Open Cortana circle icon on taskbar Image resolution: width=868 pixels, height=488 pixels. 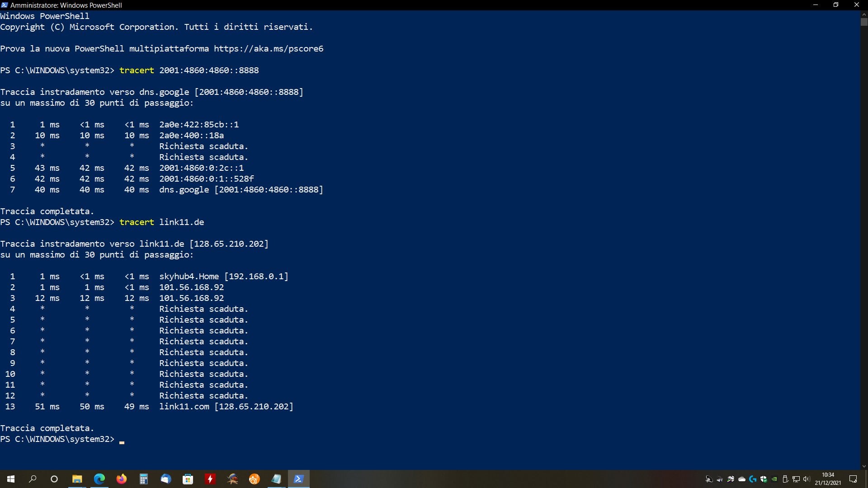[x=54, y=479]
